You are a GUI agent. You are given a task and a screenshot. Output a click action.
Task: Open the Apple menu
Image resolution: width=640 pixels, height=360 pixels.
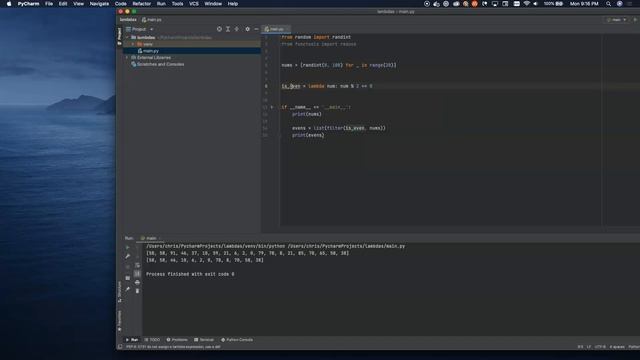tap(9, 4)
